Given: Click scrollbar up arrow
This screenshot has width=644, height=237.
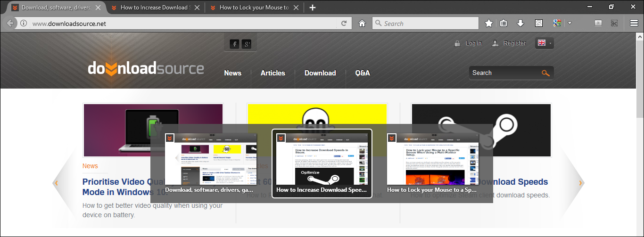Looking at the screenshot, I should click(x=640, y=36).
